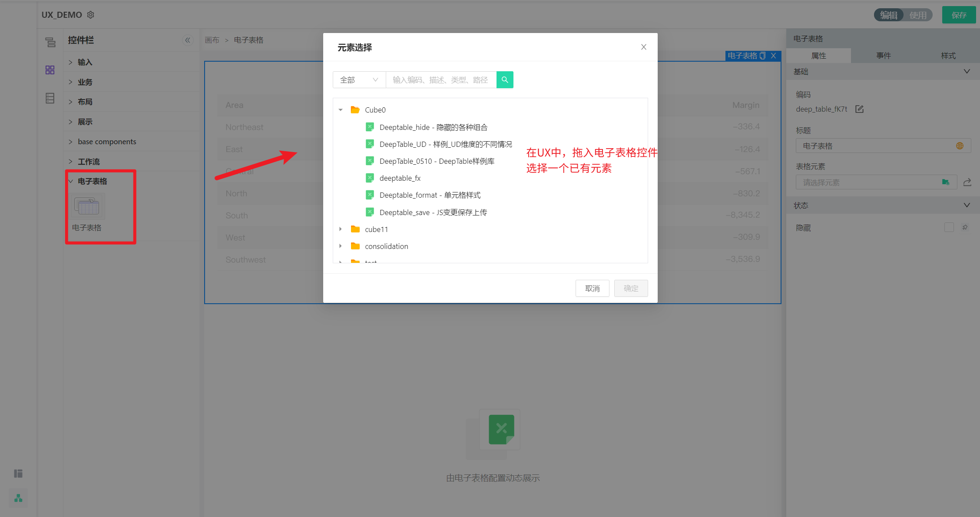
Task: Collapse the 基础 properties section
Action: (x=967, y=71)
